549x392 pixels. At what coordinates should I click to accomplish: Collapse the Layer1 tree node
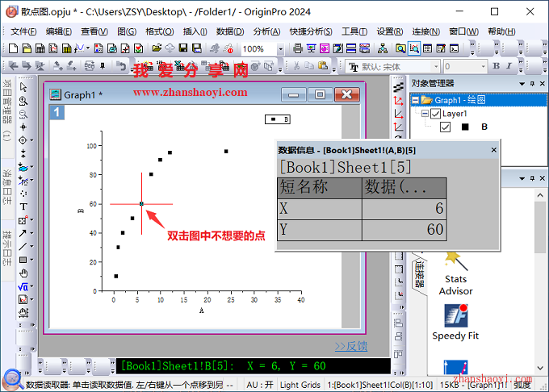pyautogui.click(x=425, y=114)
